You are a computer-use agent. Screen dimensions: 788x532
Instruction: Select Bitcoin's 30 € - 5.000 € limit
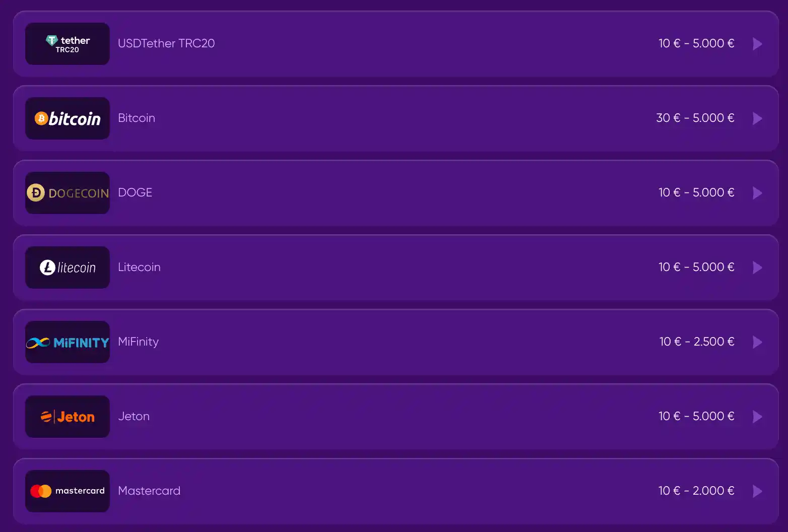click(x=695, y=118)
